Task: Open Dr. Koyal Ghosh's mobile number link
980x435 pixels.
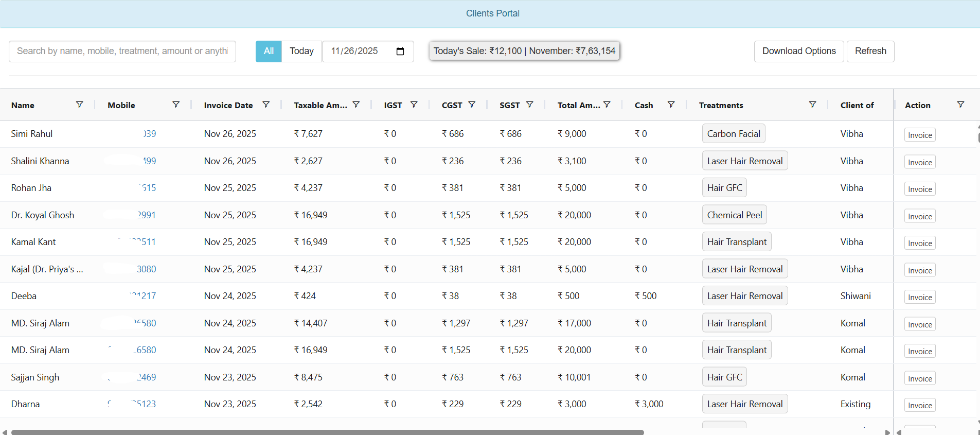Action: click(x=146, y=215)
